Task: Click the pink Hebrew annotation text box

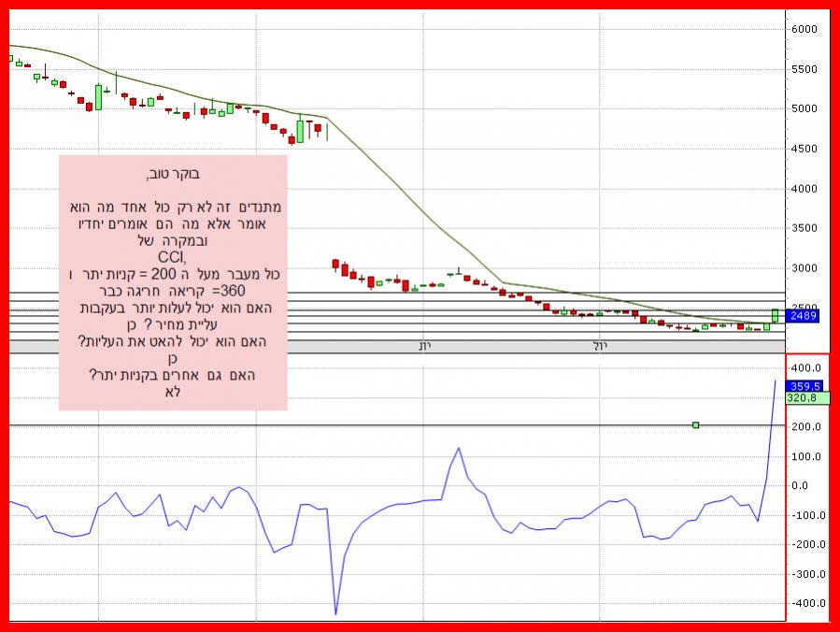Action: tap(173, 282)
